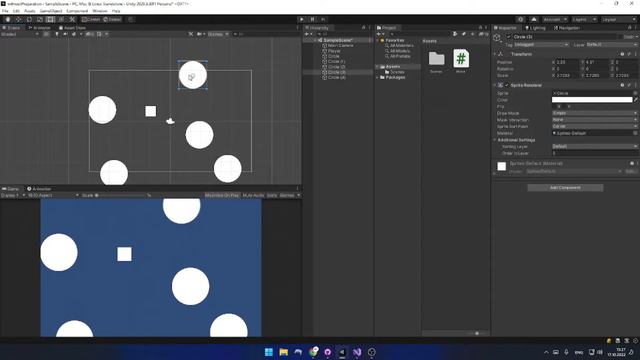Viewport: 640px width, 360px height.
Task: Toggle Global handle rotation button
Action: [x=112, y=19]
